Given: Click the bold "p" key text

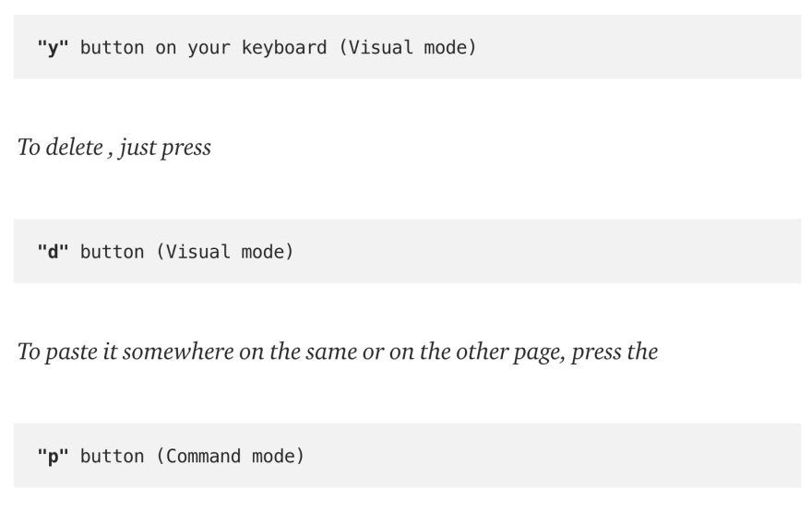Looking at the screenshot, I should click(x=53, y=457).
